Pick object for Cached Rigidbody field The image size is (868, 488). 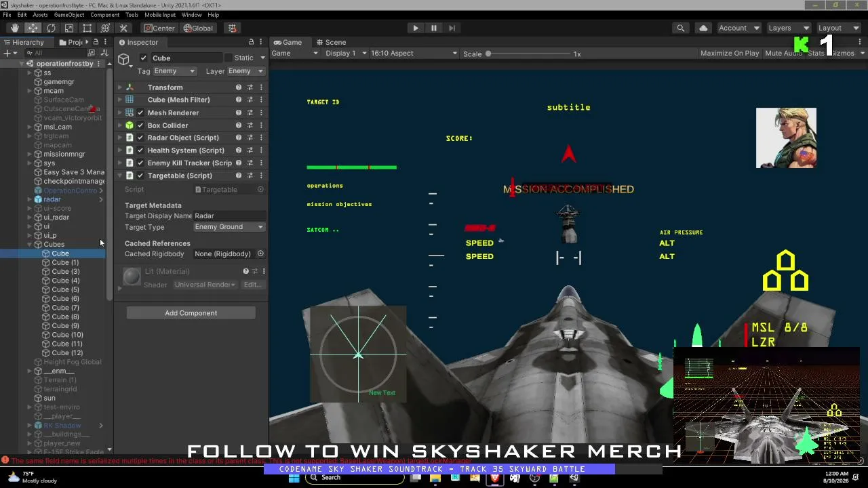[x=260, y=253]
